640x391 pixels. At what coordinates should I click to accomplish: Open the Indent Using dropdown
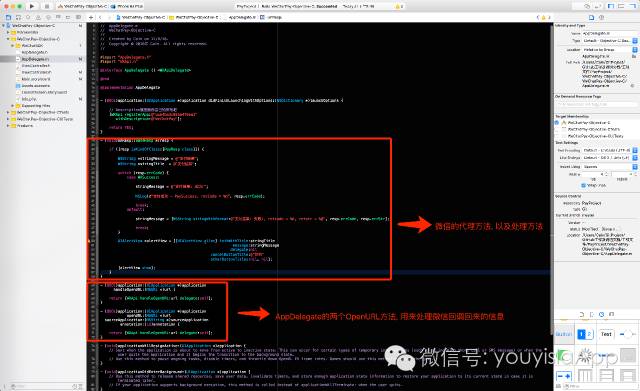click(609, 167)
